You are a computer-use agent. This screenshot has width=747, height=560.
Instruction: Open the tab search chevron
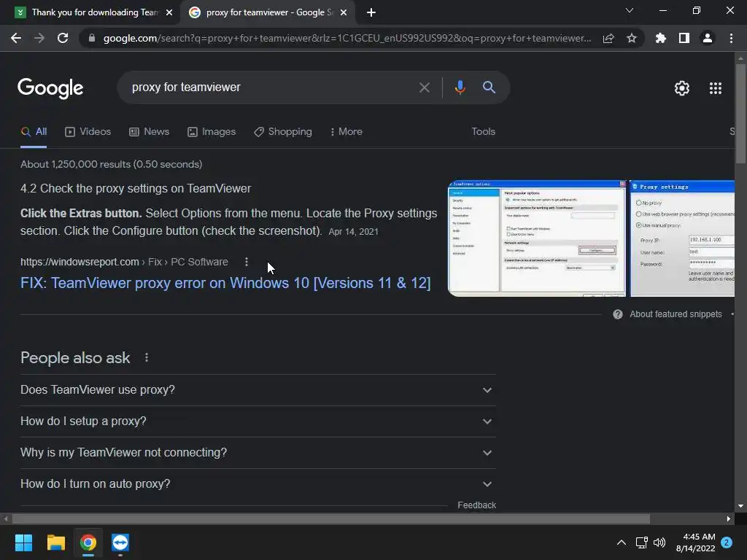630,10
